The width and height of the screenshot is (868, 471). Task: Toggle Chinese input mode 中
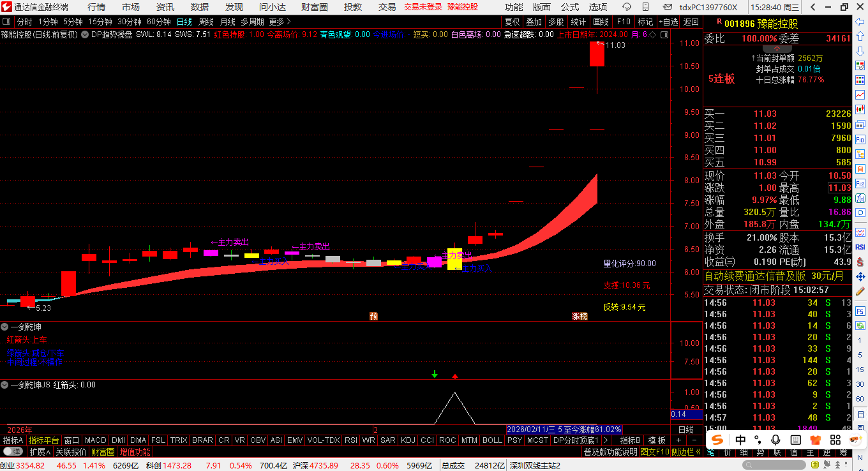740,440
